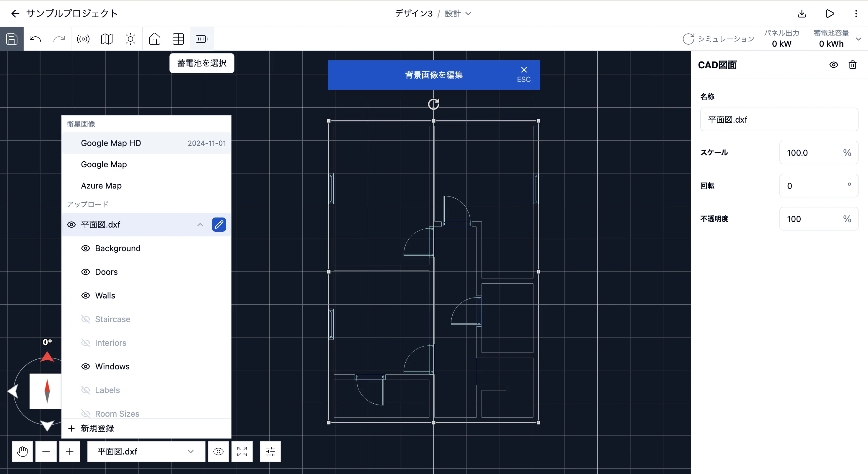Close the 背景画像を編集 banner with ESC X

(524, 74)
